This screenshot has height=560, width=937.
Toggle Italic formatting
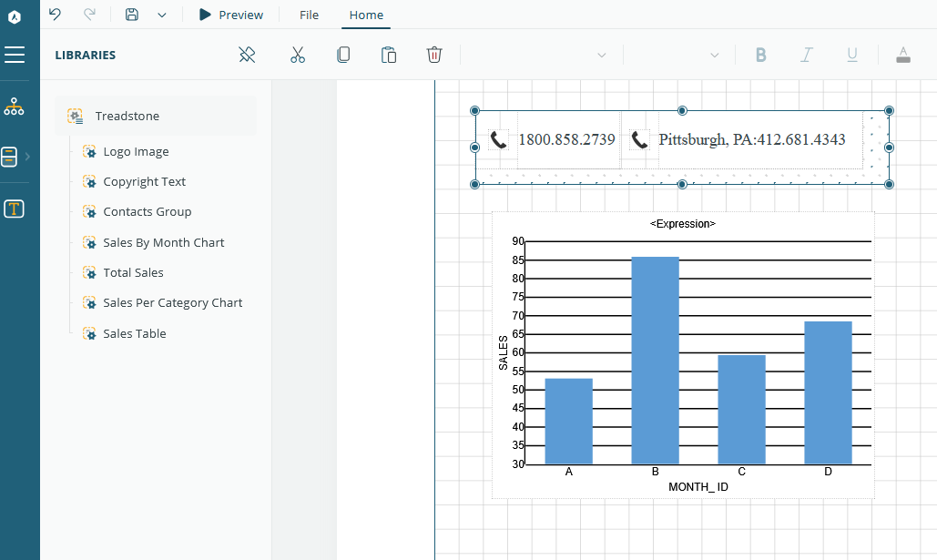[807, 55]
